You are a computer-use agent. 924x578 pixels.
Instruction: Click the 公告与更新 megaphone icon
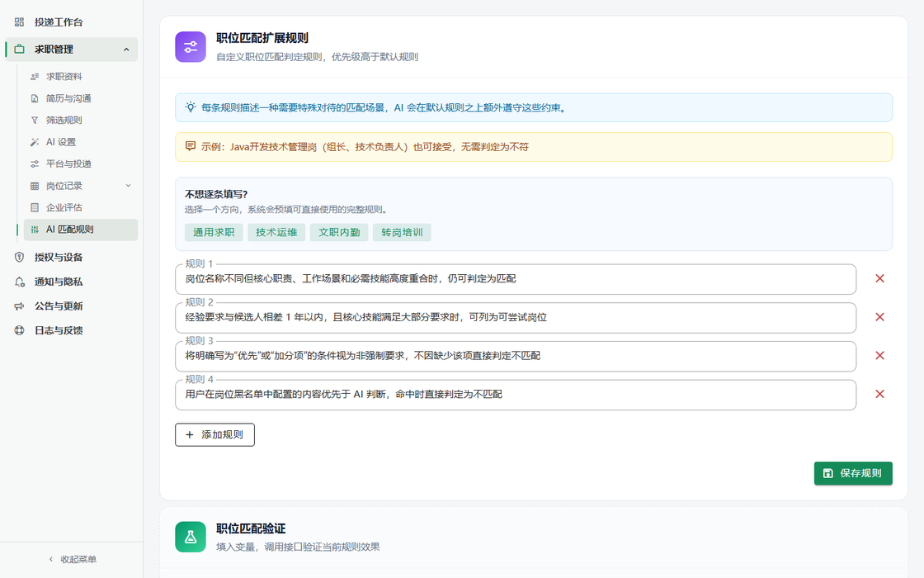pos(20,306)
